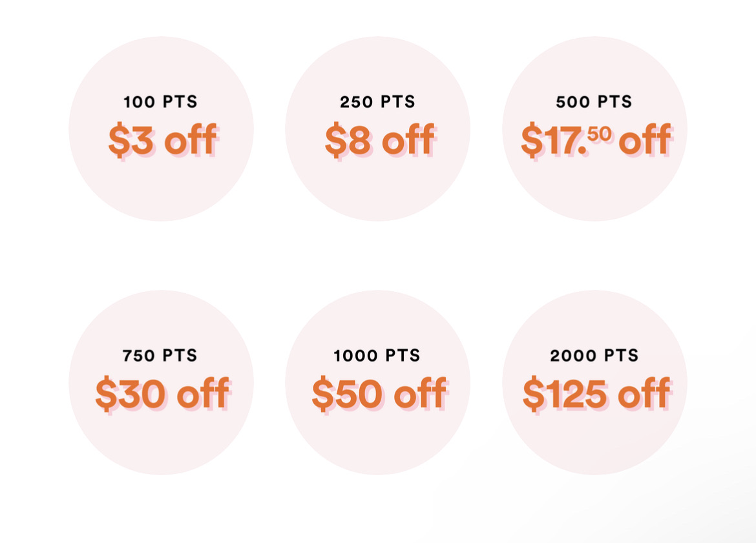Click the superscript 50 cents in $17.50
756x543 pixels.
pos(599,134)
